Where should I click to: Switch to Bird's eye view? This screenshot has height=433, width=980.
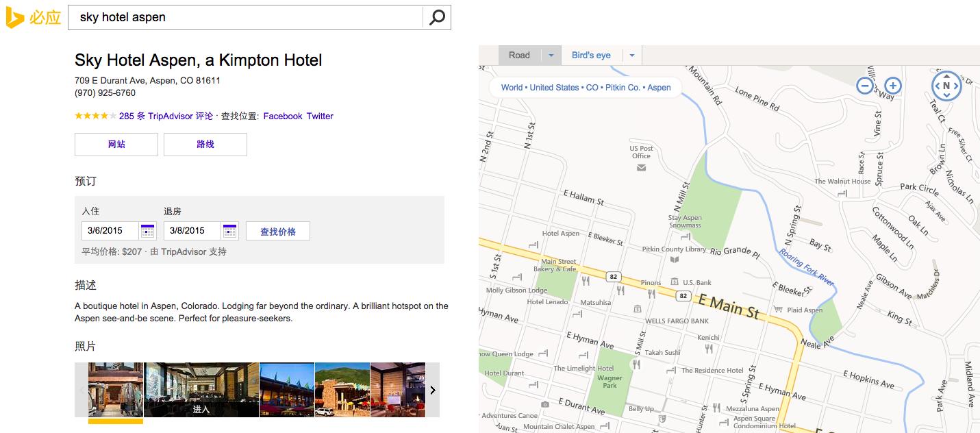tap(591, 55)
